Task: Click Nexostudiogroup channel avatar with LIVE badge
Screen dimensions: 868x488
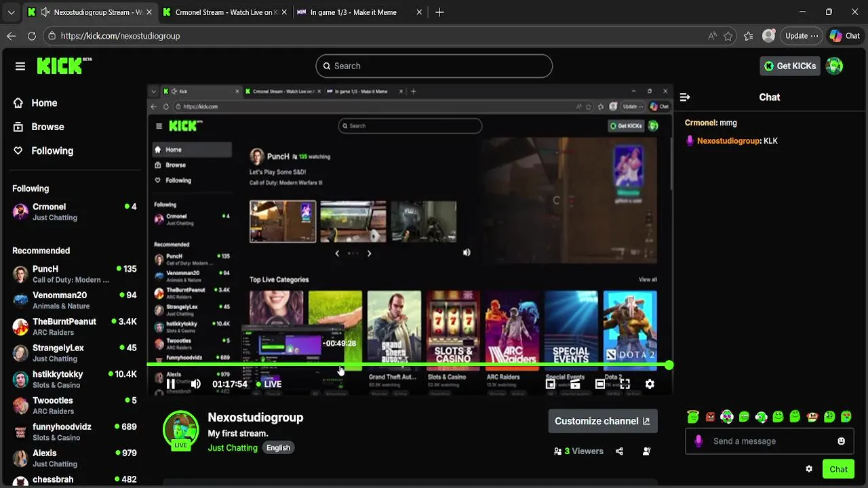Action: [180, 430]
